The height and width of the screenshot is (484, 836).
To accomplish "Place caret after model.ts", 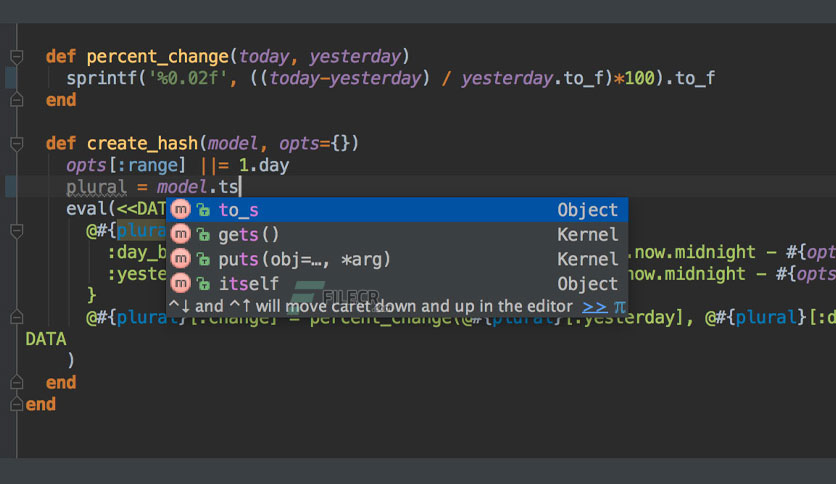I will (x=240, y=187).
